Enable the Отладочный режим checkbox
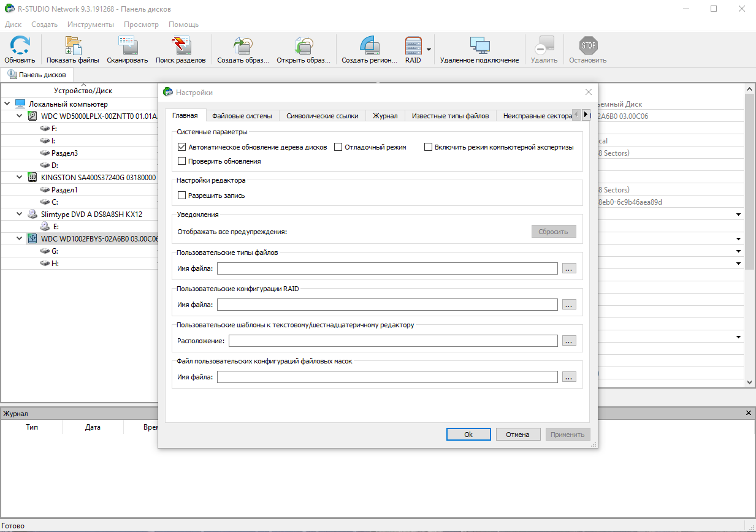Viewport: 756px width, 532px height. (338, 147)
